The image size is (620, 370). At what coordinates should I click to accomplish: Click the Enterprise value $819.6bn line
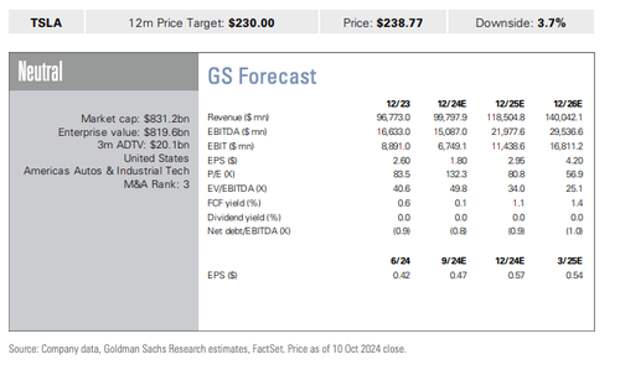click(124, 132)
